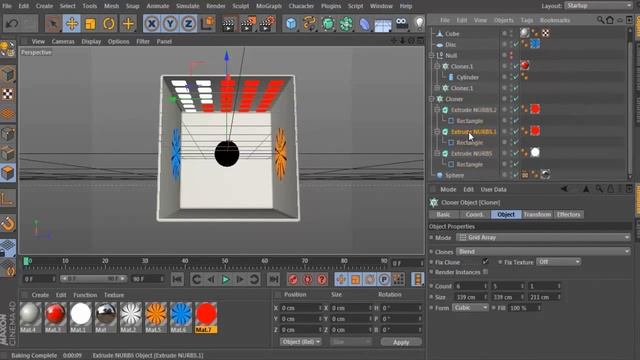Toggle enable checkmark for Disc object
Image resolution: width=640 pixels, height=360 pixels.
[516, 44]
